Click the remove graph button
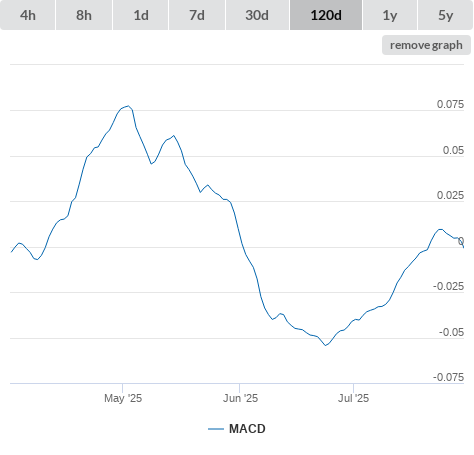This screenshot has width=474, height=455. coord(426,45)
